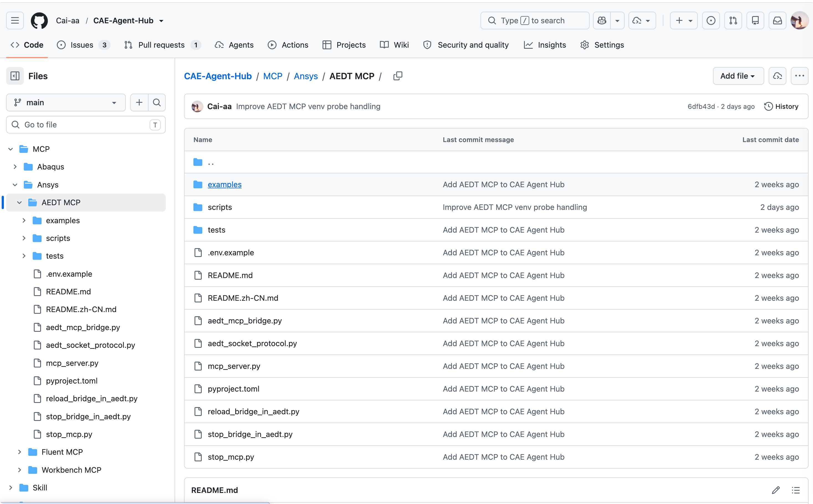Switch to the Pull requests tab
The height and width of the screenshot is (504, 813).
[x=162, y=45]
